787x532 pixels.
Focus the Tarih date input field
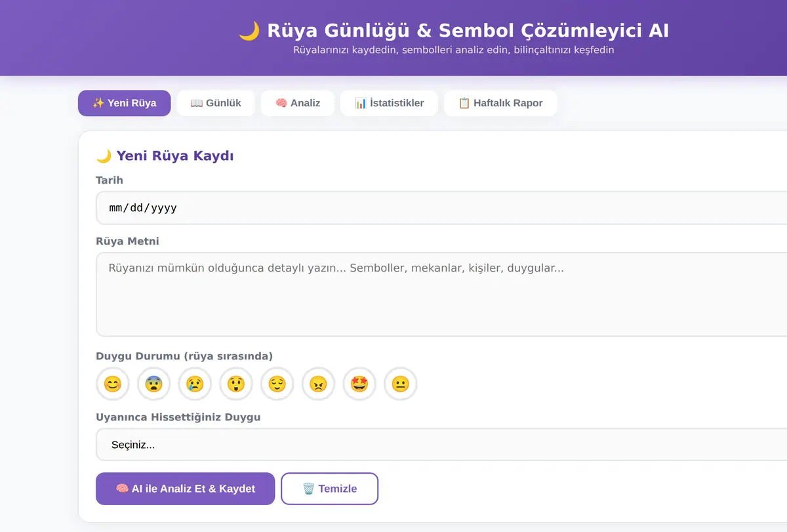point(441,208)
